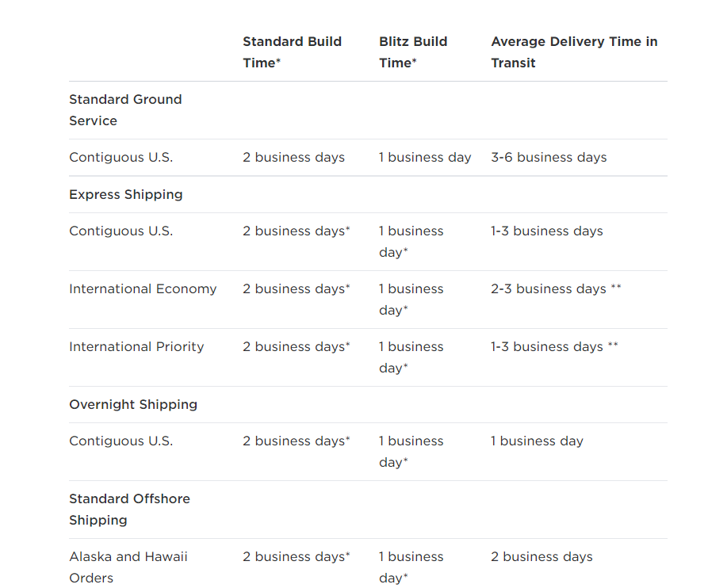This screenshot has width=708, height=588.
Task: Select the Overnight 1 business day transit cell
Action: [x=538, y=441]
